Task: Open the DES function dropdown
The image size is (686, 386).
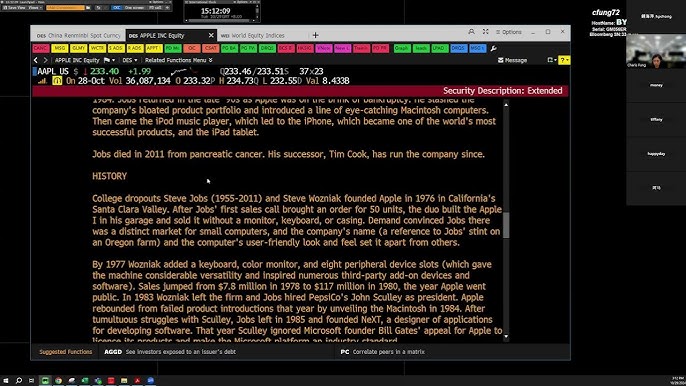Action: [130, 60]
